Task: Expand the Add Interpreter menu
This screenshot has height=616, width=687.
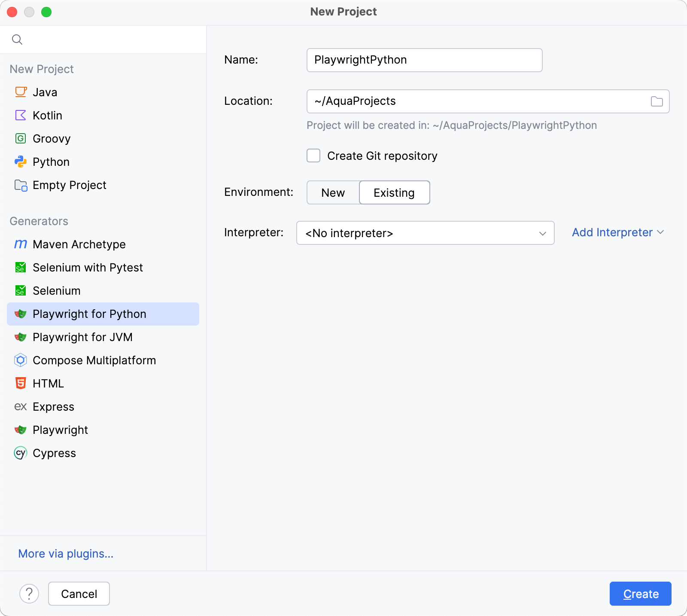Action: point(618,232)
